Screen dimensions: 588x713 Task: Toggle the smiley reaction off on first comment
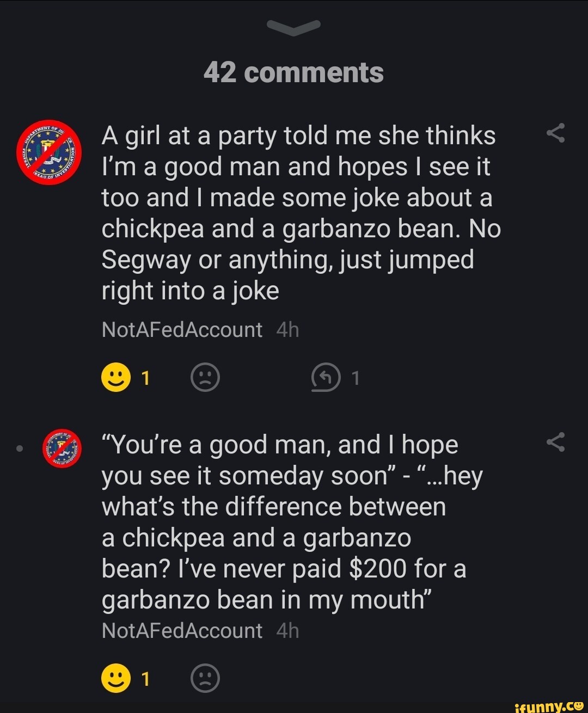[x=117, y=377]
